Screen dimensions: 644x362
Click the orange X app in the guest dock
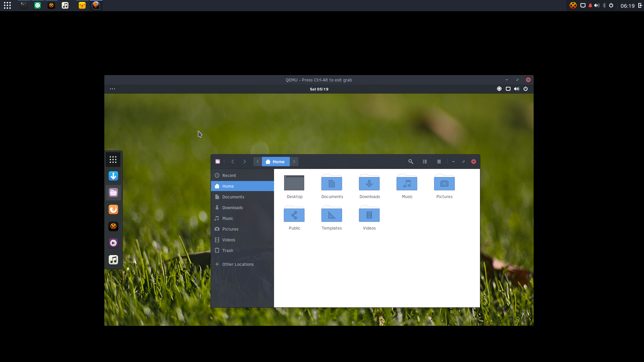[x=113, y=227]
